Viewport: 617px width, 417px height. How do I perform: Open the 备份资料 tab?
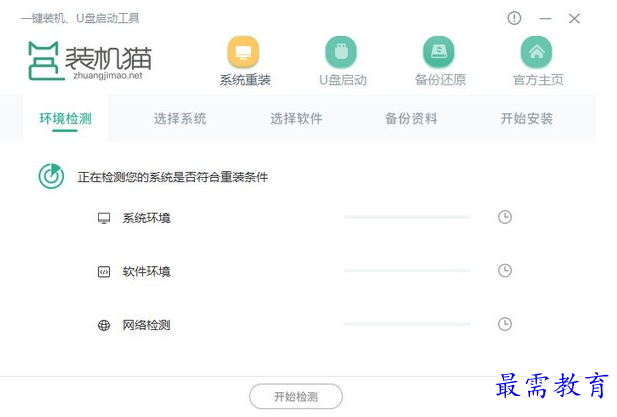coord(411,118)
